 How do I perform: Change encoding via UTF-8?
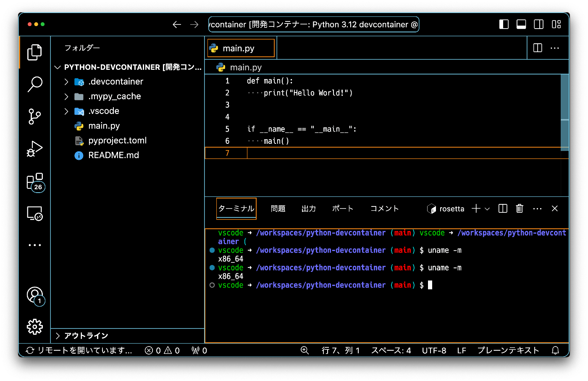(434, 350)
